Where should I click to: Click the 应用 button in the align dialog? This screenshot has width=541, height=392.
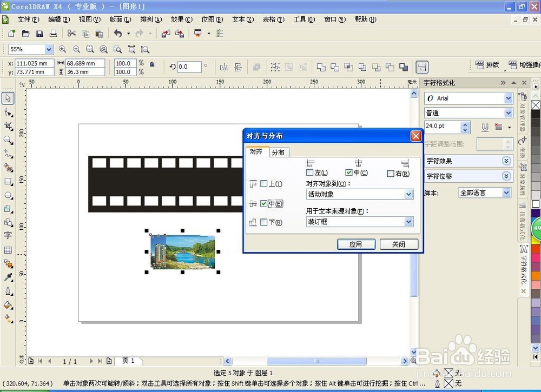(x=356, y=244)
